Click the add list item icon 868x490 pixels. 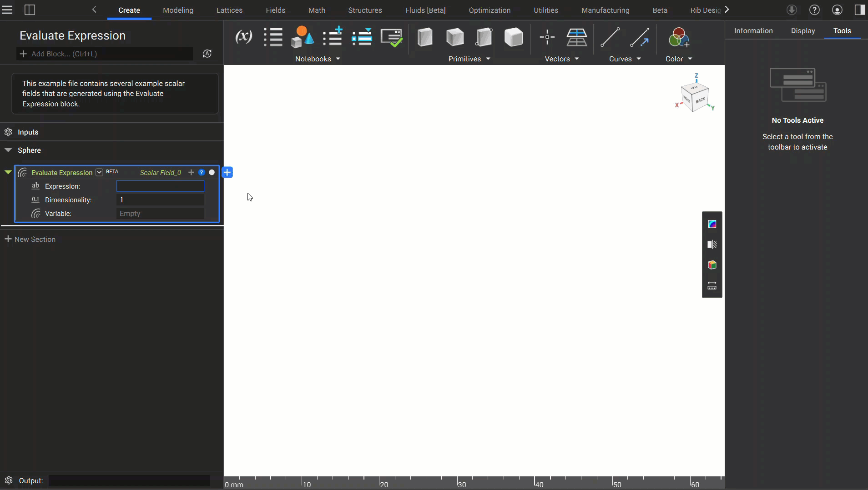(333, 37)
